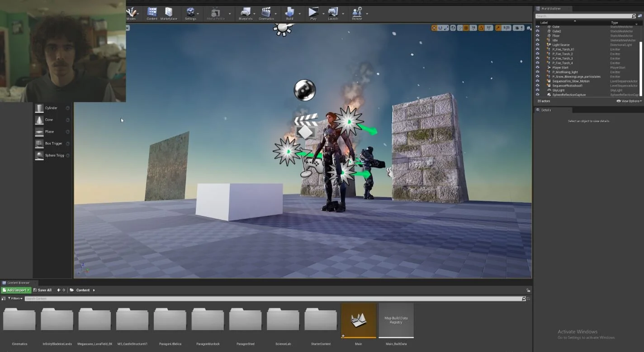Select the scale gizmo mode in viewport

tap(446, 28)
